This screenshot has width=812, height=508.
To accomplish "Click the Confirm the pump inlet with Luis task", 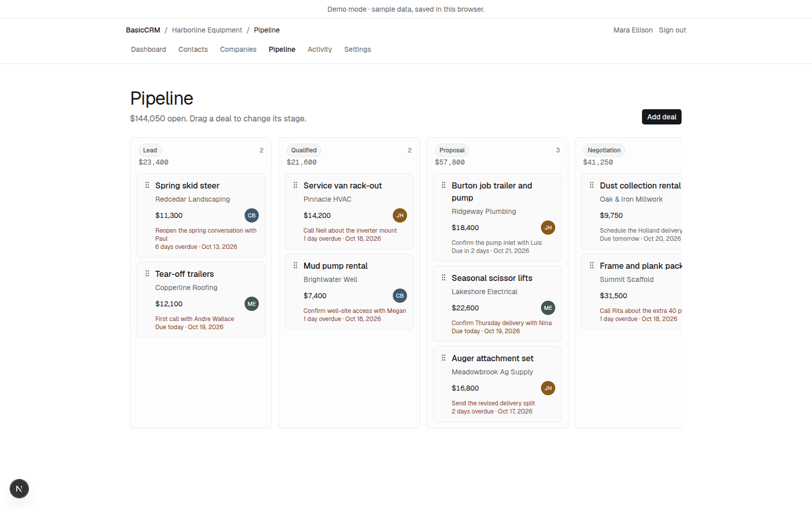I will pos(497,243).
